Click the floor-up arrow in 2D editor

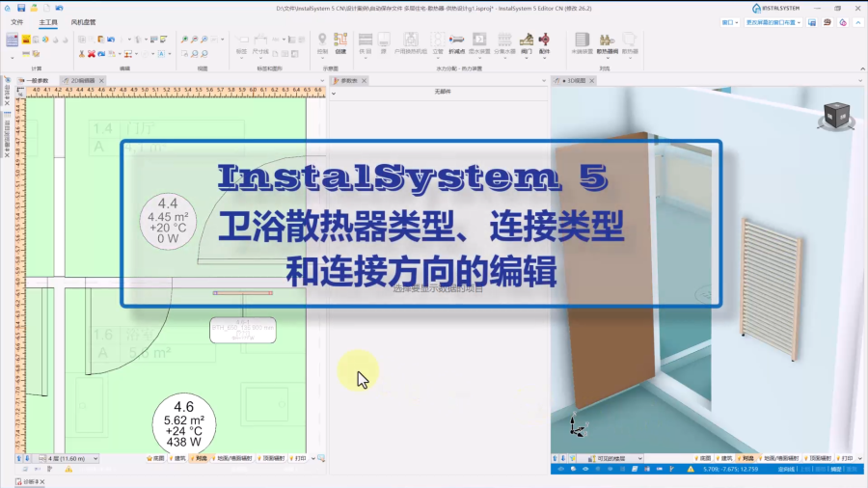tap(19, 459)
